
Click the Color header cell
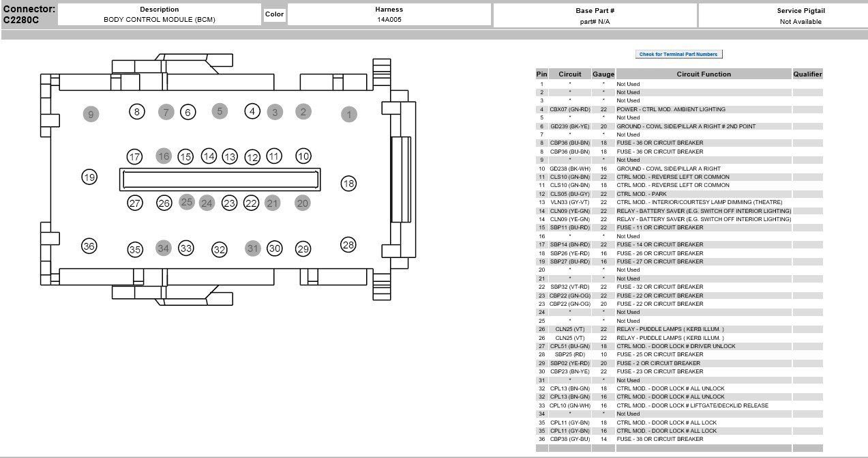[273, 14]
